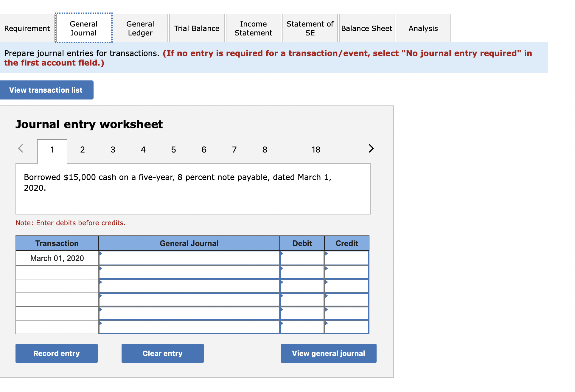
Task: Open second row General Journal account dropdown
Action: click(x=189, y=272)
